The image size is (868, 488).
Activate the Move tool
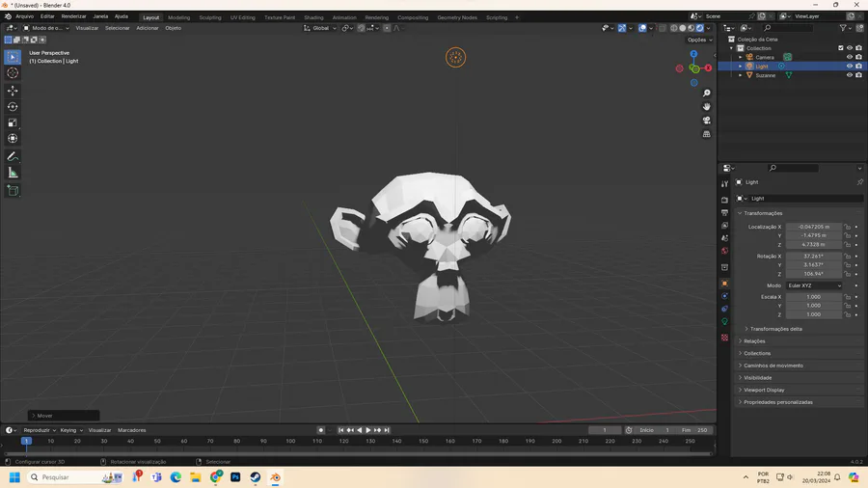[x=13, y=91]
